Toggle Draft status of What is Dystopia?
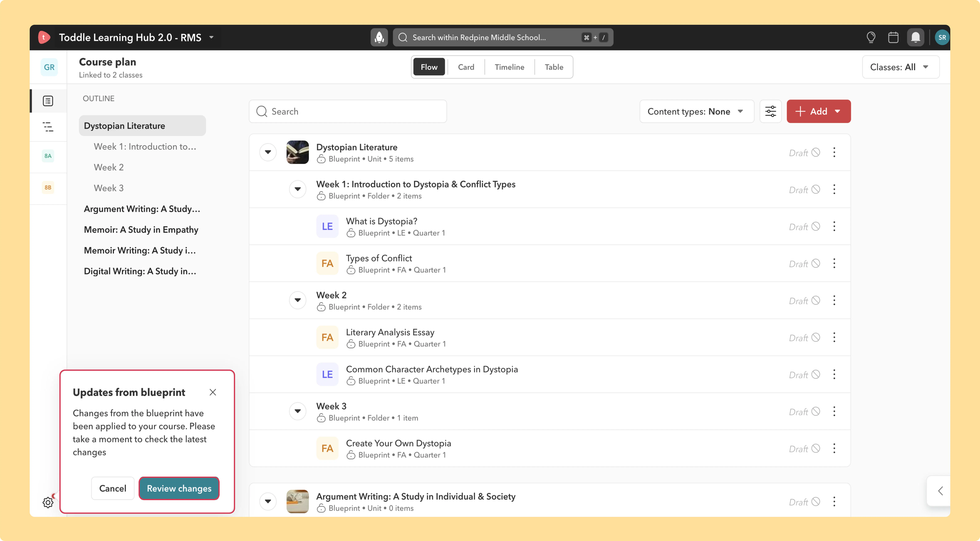The width and height of the screenshot is (980, 541). point(804,227)
